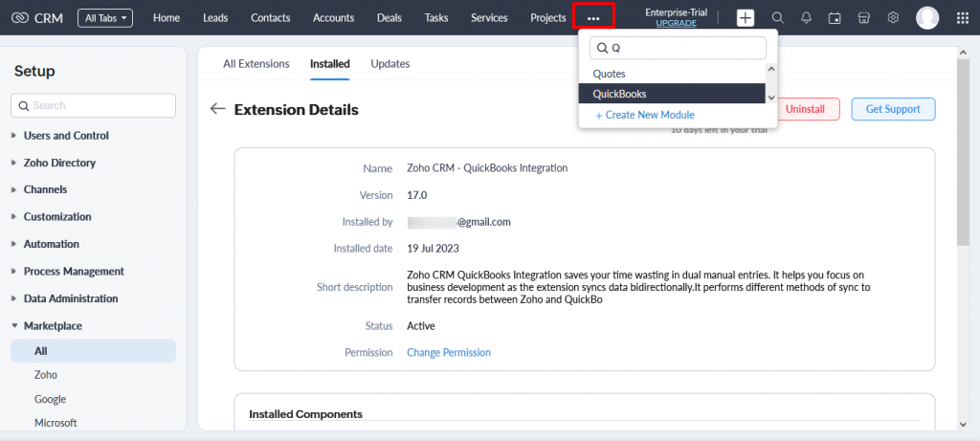This screenshot has height=441, width=980.
Task: Open the Marketplace store icon
Action: (x=864, y=18)
